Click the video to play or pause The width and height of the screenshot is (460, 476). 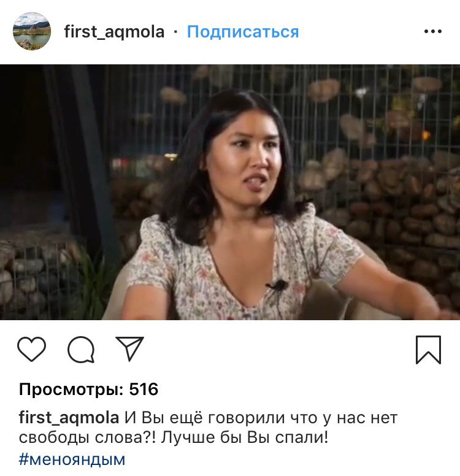230,192
